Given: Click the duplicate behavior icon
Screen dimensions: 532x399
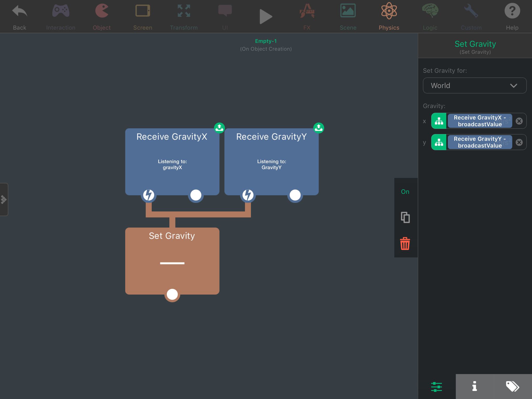Looking at the screenshot, I should [405, 217].
